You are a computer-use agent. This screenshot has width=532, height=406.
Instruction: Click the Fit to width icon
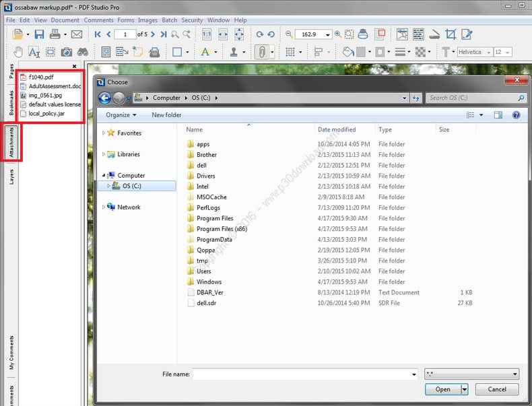(x=223, y=34)
